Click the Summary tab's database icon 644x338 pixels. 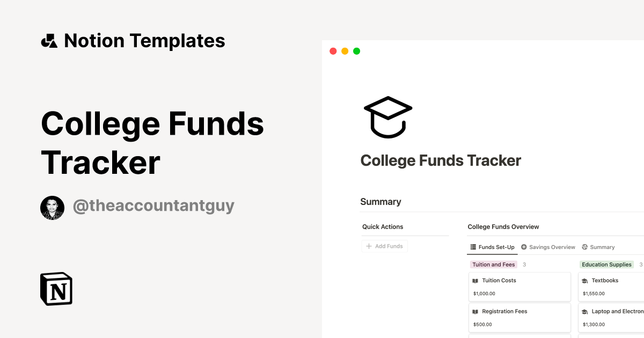tap(584, 247)
